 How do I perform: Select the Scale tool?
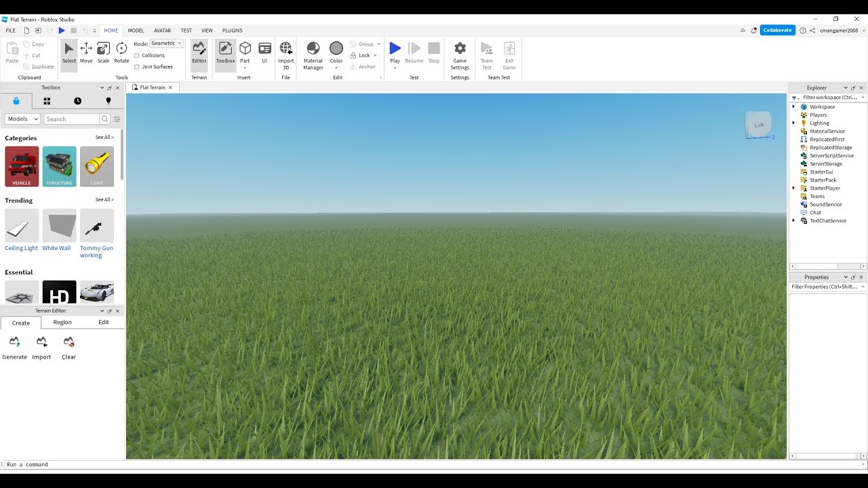click(x=103, y=53)
